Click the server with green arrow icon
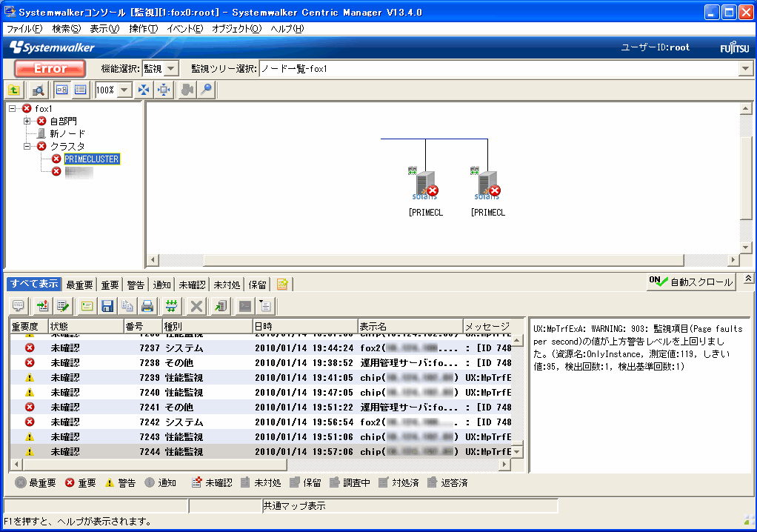Image resolution: width=757 pixels, height=532 pixels. click(x=221, y=306)
